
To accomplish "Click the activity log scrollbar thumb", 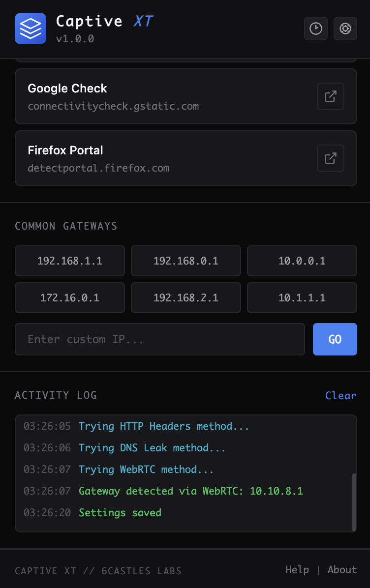I will 354,500.
